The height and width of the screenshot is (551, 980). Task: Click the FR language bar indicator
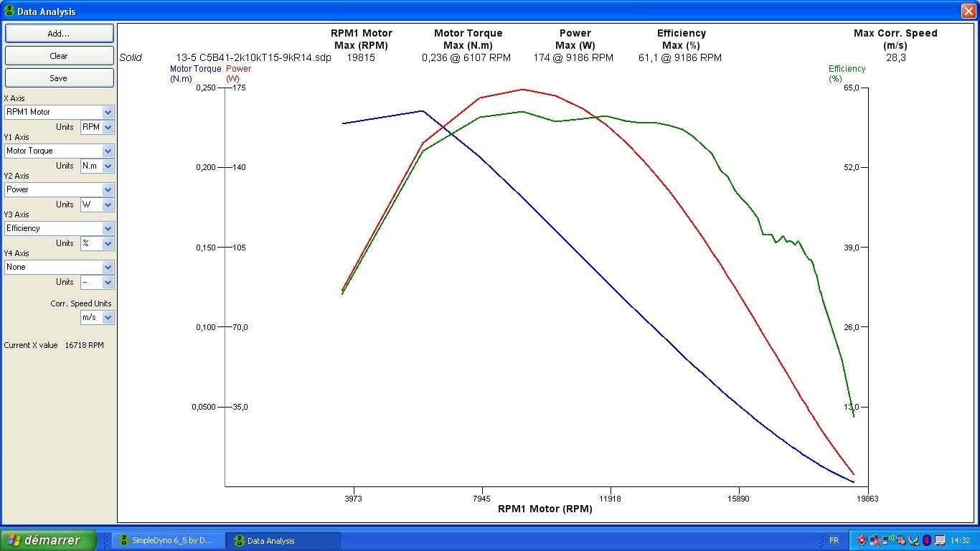834,540
